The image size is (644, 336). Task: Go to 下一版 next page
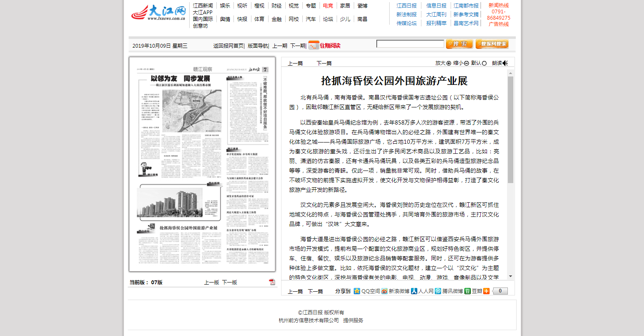[x=229, y=283]
